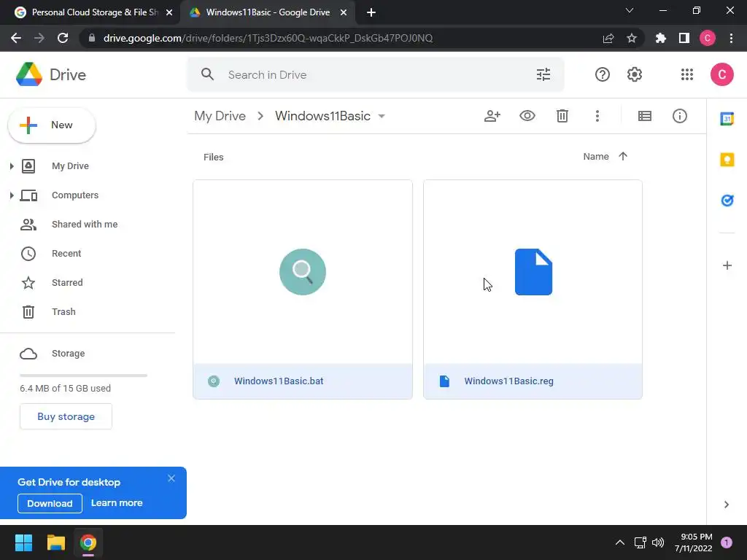The image size is (747, 560).
Task: Show hidden tray icons
Action: tap(619, 542)
